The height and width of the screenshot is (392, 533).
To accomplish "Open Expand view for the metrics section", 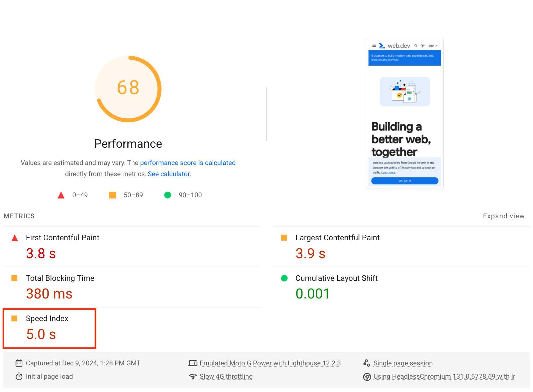I will point(504,216).
